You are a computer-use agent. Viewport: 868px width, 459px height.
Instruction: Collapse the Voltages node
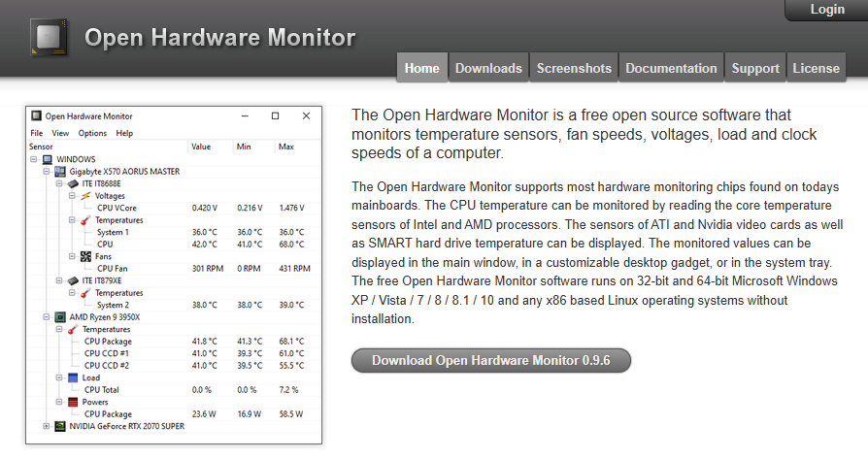point(72,196)
